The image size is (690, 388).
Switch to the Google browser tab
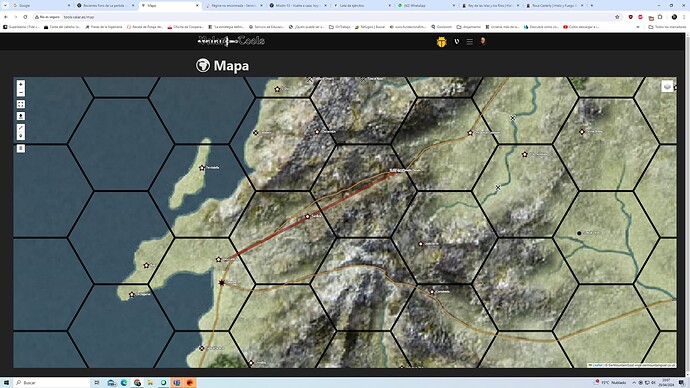click(40, 5)
